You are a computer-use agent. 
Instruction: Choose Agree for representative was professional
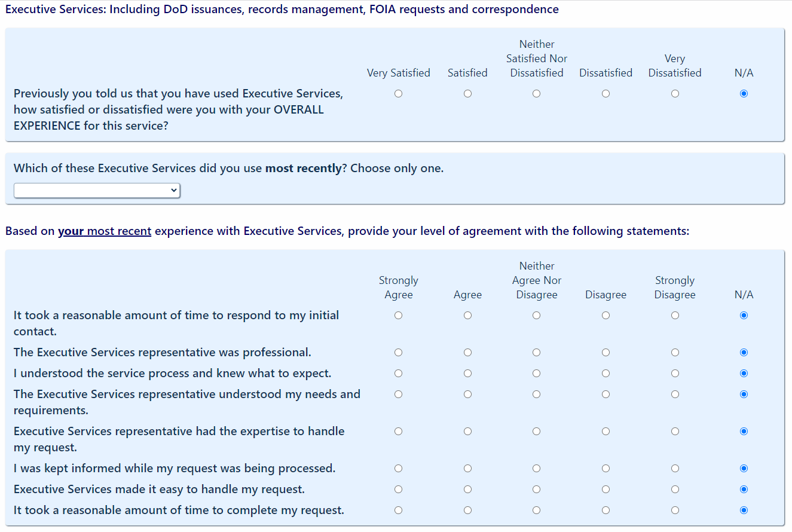coord(467,353)
